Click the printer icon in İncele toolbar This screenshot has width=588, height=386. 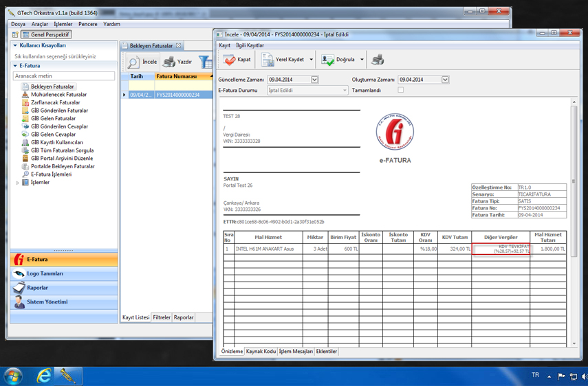pyautogui.click(x=378, y=60)
